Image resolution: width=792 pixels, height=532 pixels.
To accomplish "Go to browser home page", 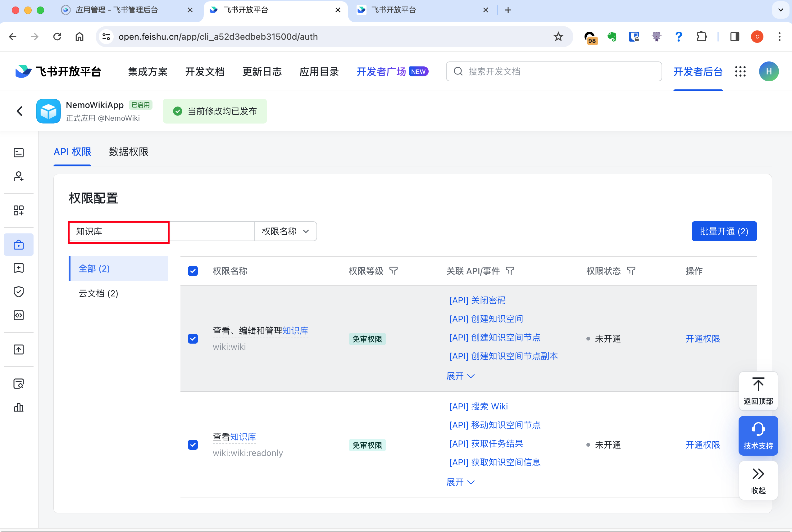I will [x=80, y=37].
